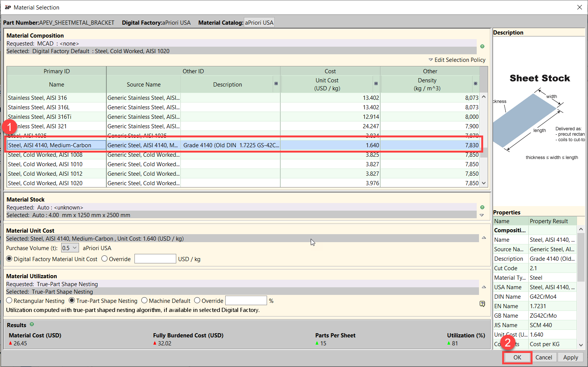Click green status dot in Material Stock
Viewport: 588px width, 367px height.
pos(482,207)
